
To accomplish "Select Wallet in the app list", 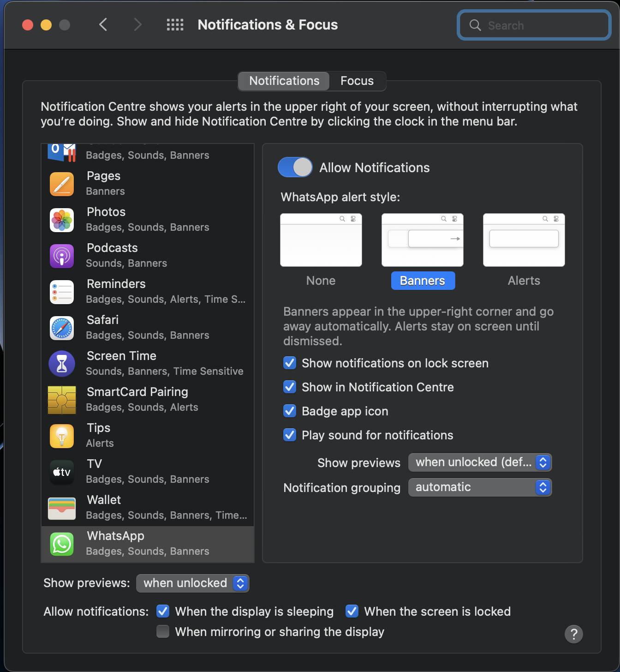I will tap(148, 508).
